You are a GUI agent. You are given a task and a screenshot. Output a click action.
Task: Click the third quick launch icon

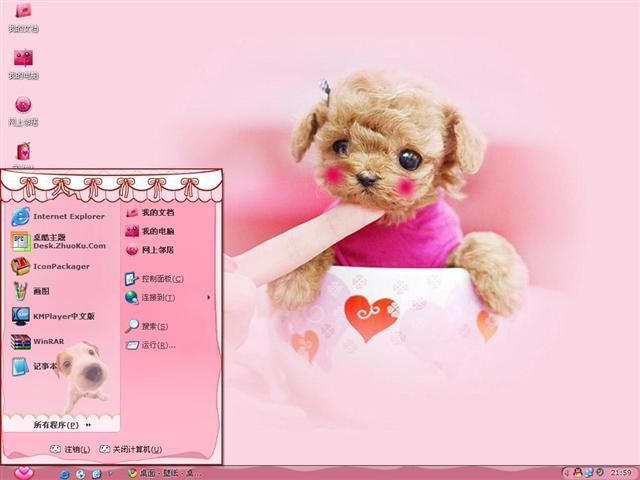coord(97,474)
